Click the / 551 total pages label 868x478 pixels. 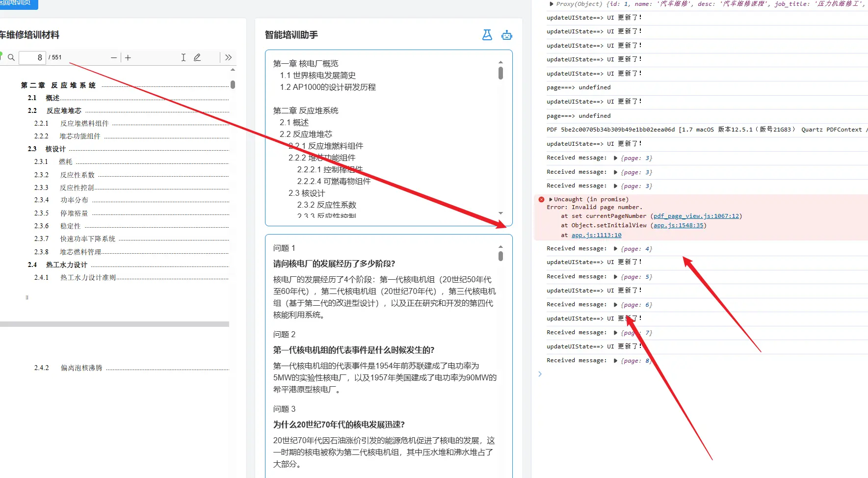pyautogui.click(x=55, y=57)
